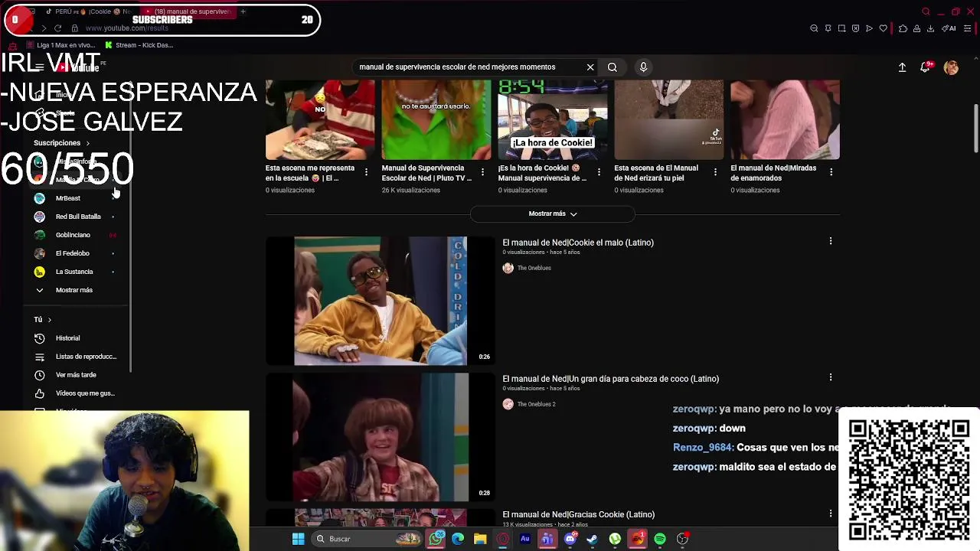
Task: Open options menu for 'Cookie el malo' video
Action: tap(831, 242)
